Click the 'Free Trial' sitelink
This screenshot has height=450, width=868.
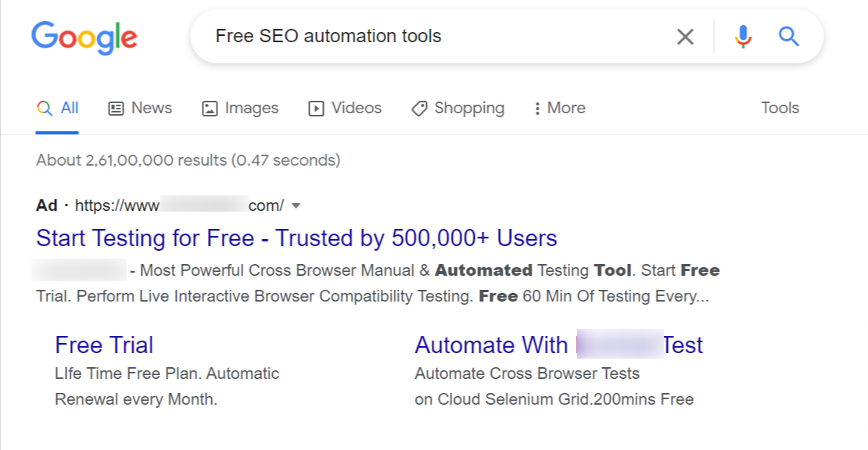coord(104,345)
